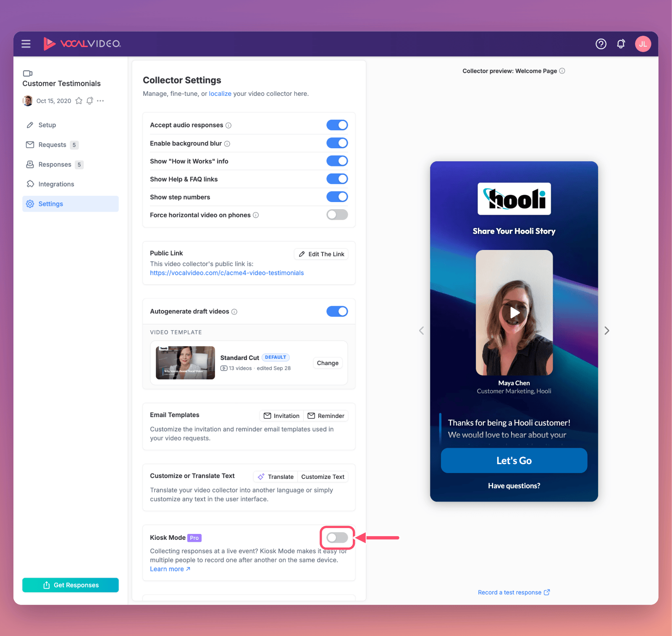Go to previous collector preview page

point(421,331)
